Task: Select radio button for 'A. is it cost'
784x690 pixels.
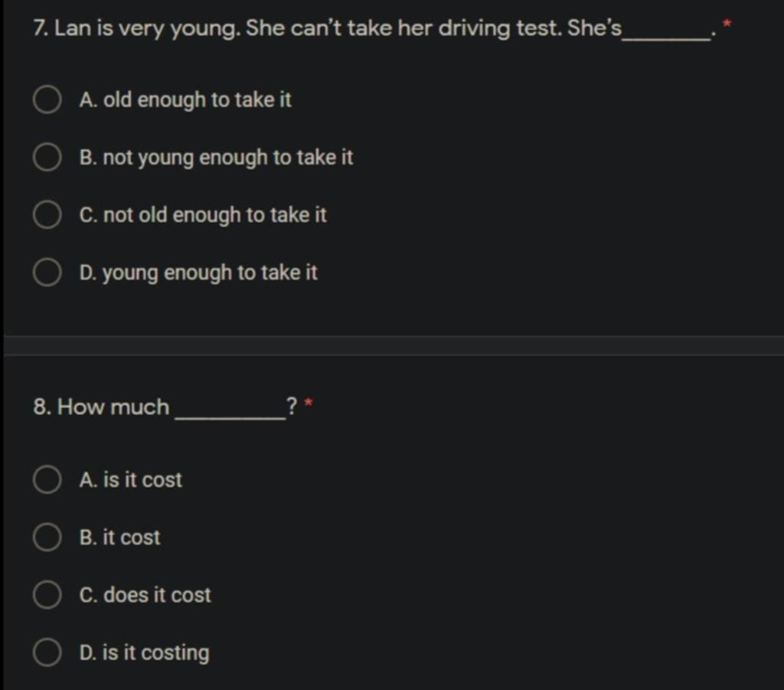Action: point(47,479)
